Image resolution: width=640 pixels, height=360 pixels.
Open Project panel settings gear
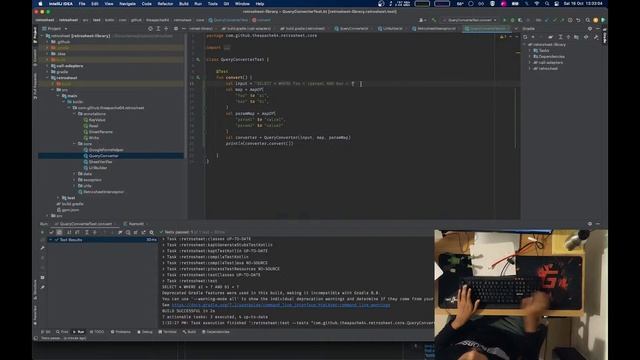(176, 29)
